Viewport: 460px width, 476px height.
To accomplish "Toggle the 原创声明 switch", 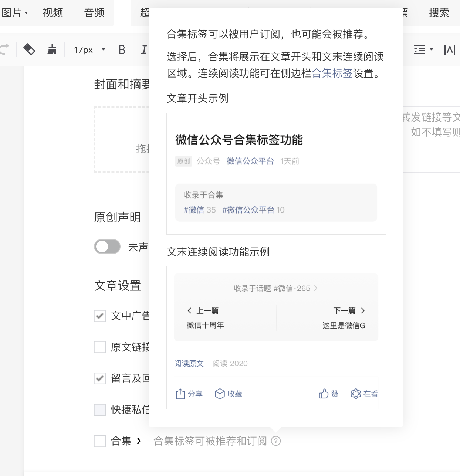I will [x=107, y=246].
